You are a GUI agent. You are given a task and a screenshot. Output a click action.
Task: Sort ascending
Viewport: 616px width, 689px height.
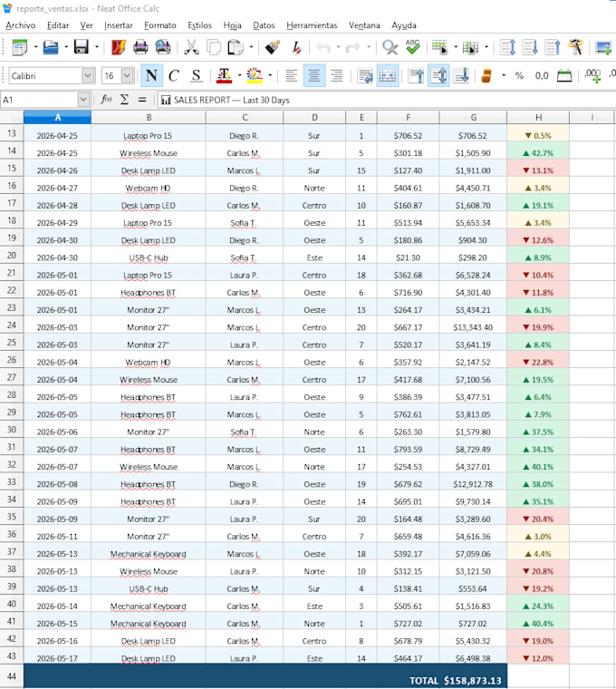pyautogui.click(x=530, y=47)
